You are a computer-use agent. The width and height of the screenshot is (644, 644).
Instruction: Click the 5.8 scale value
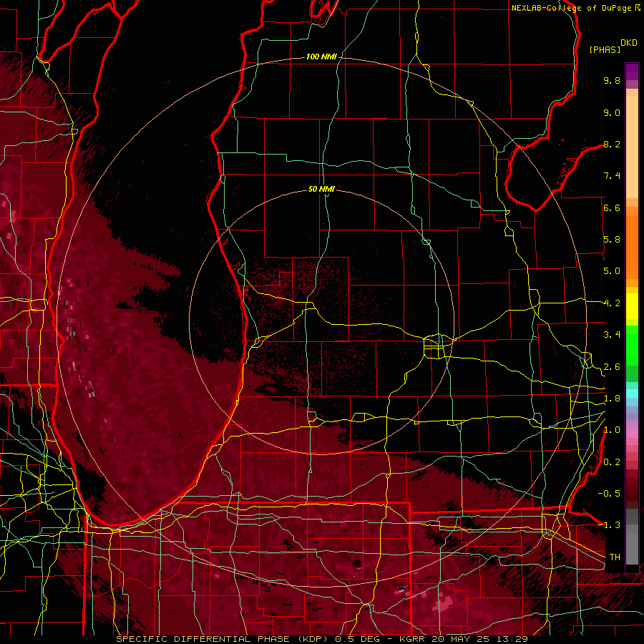coord(612,240)
